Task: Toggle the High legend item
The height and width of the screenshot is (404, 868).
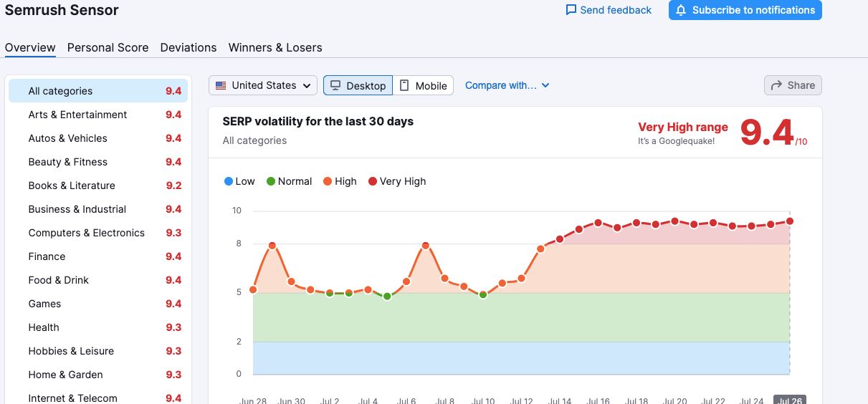Action: tap(340, 181)
